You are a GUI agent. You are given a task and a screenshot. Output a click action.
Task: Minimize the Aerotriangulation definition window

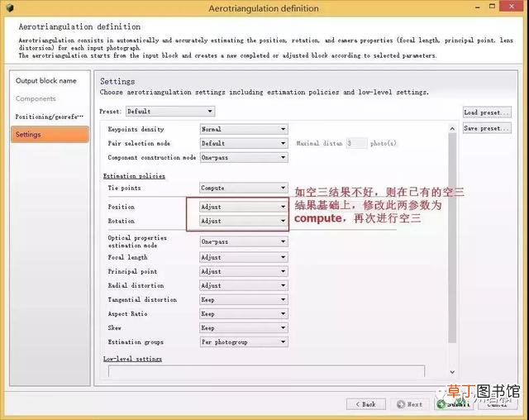click(478, 7)
